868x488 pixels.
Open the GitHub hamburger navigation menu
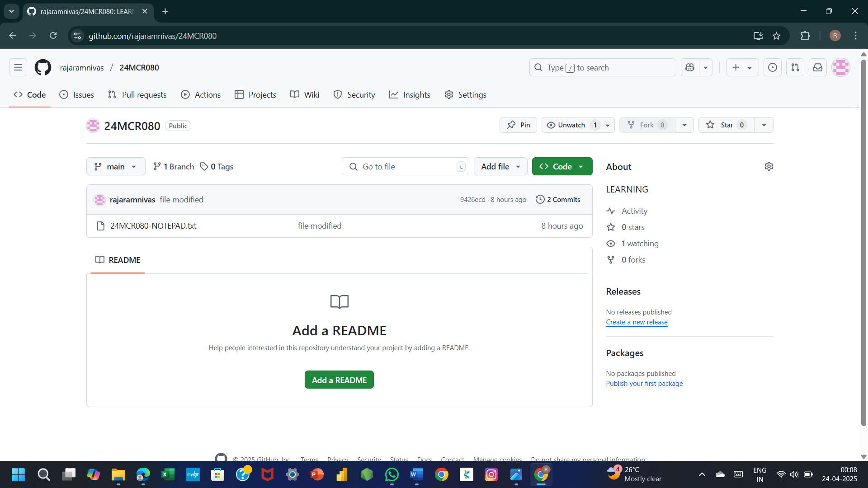[18, 67]
